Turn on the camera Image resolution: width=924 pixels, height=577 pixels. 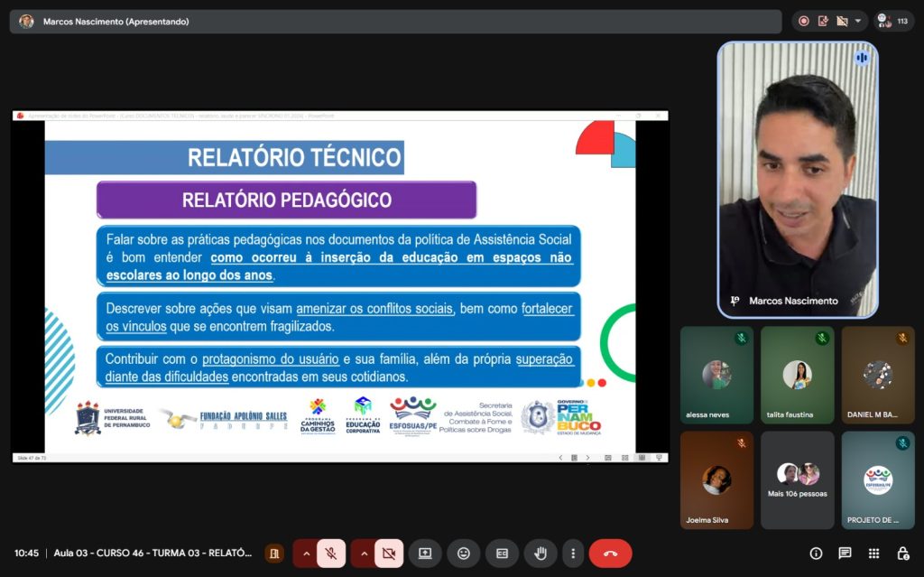click(389, 553)
